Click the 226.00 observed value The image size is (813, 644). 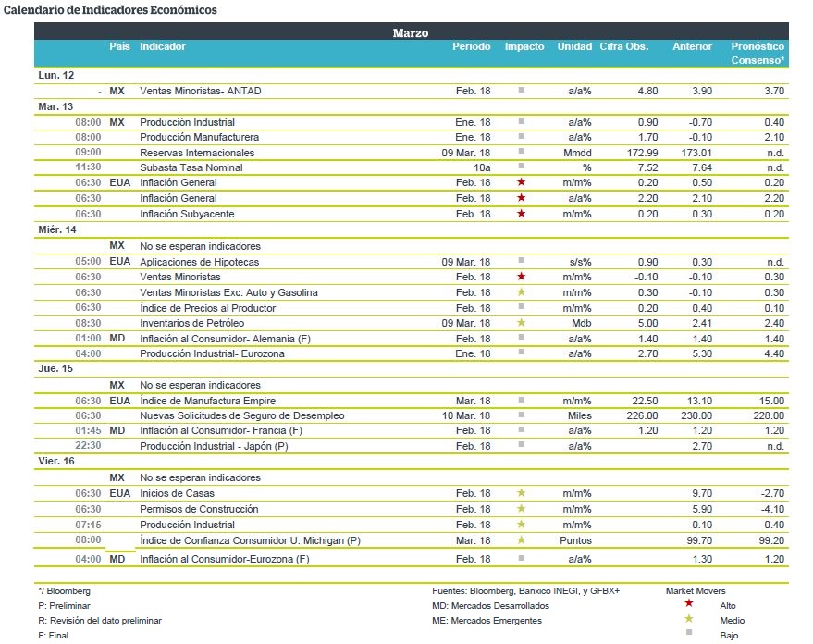point(642,415)
